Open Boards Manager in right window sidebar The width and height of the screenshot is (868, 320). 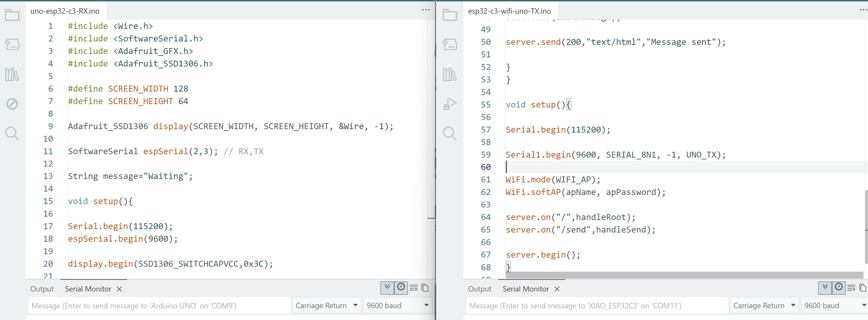449,44
